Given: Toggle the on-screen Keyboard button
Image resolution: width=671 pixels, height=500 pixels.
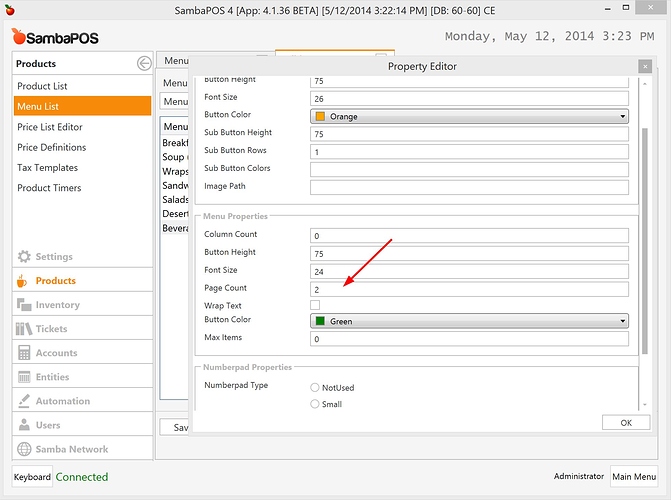Looking at the screenshot, I should click(x=32, y=476).
